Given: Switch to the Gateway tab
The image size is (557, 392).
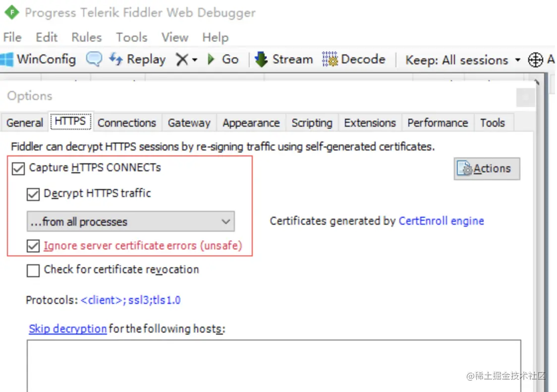Looking at the screenshot, I should click(189, 123).
